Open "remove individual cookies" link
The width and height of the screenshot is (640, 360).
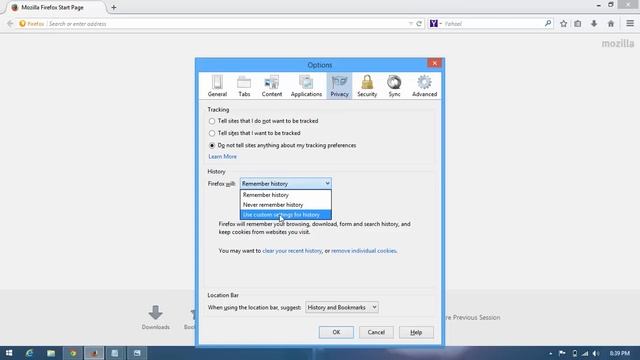363,251
